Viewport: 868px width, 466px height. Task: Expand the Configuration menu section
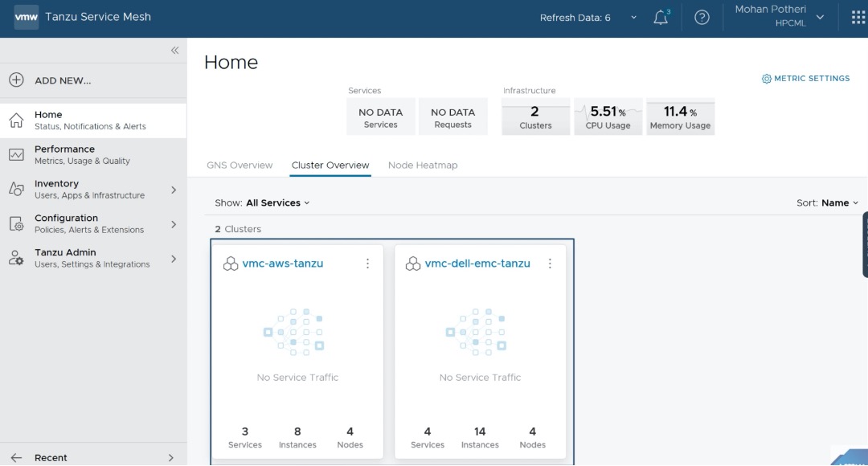coord(174,224)
